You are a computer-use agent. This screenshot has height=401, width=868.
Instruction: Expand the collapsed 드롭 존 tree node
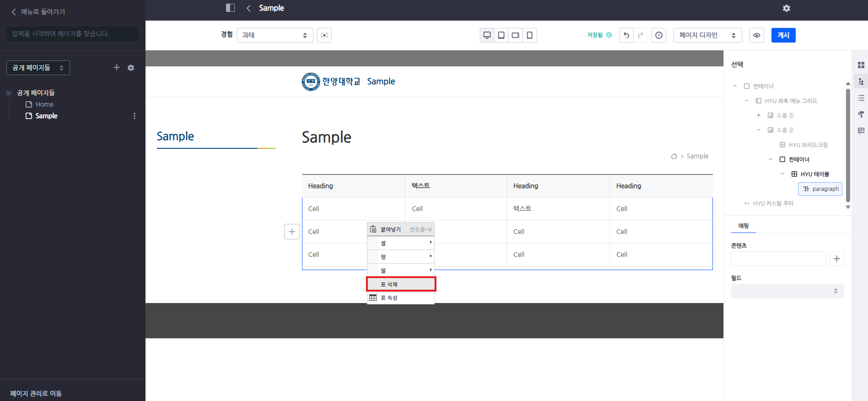(x=758, y=115)
